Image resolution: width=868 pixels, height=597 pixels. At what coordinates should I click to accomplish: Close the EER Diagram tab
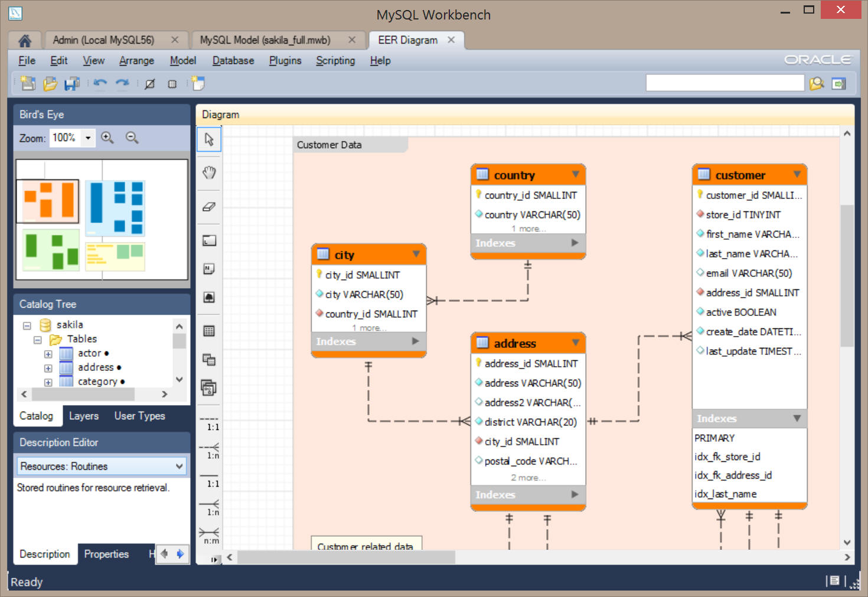451,40
